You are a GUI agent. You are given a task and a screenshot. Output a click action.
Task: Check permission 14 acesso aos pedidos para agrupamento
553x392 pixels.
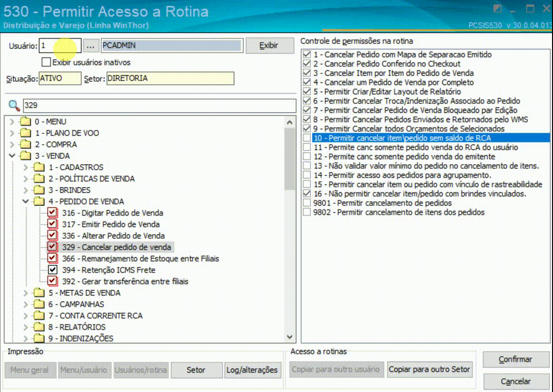click(307, 175)
